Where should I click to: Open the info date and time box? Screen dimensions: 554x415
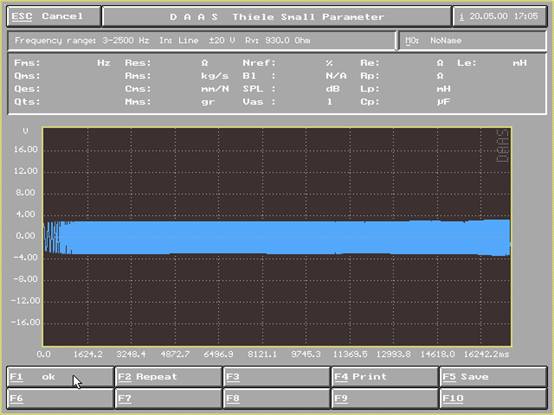pyautogui.click(x=500, y=17)
